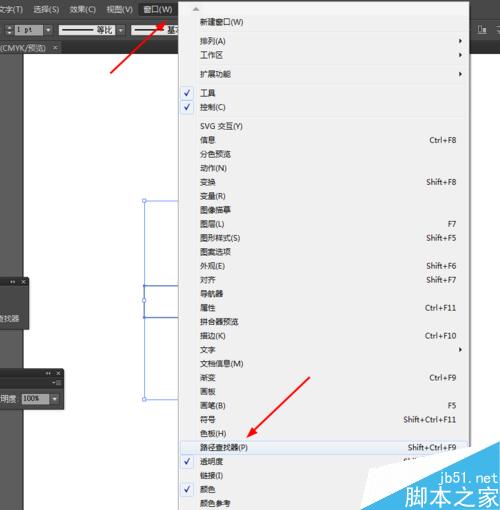The image size is (500, 510).
Task: Select 变量(R) menu item
Action: coord(324,196)
